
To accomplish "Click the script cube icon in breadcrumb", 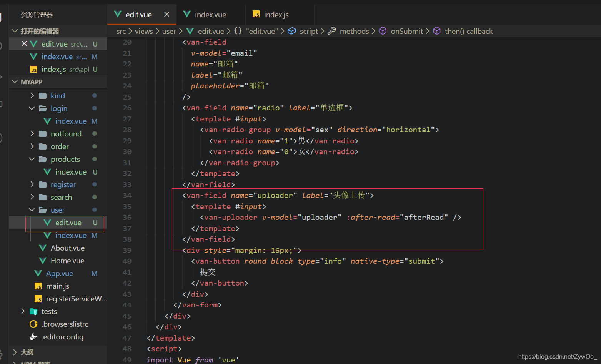I will 292,31.
